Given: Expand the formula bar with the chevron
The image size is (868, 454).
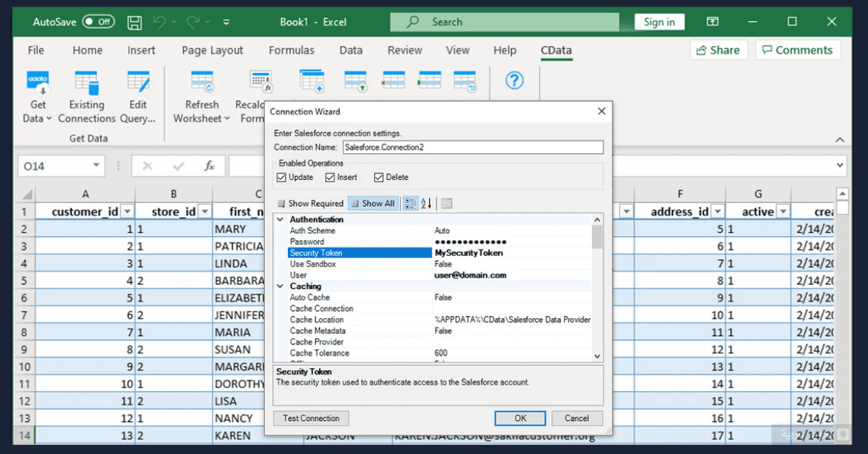Looking at the screenshot, I should click(839, 166).
